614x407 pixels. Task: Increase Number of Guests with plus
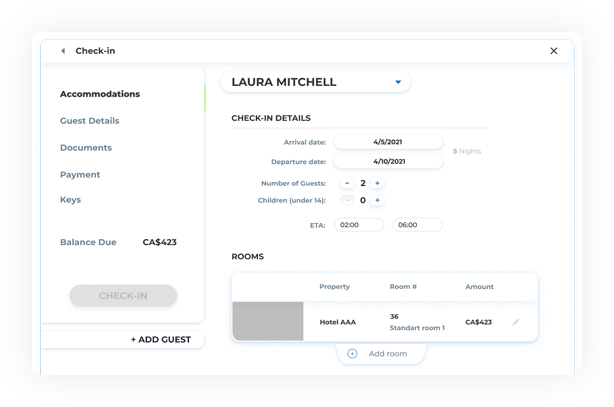coord(377,183)
